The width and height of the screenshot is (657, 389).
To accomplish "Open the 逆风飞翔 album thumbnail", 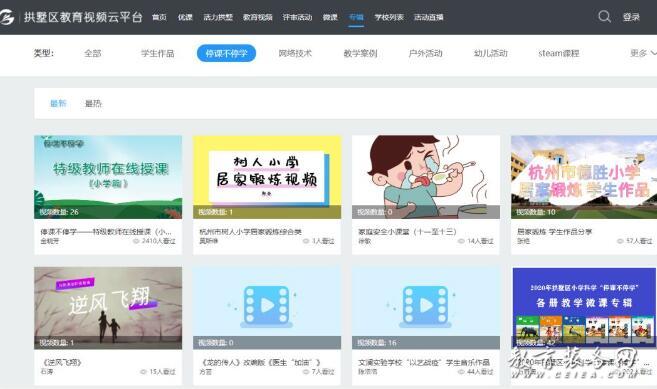I will pos(108,308).
